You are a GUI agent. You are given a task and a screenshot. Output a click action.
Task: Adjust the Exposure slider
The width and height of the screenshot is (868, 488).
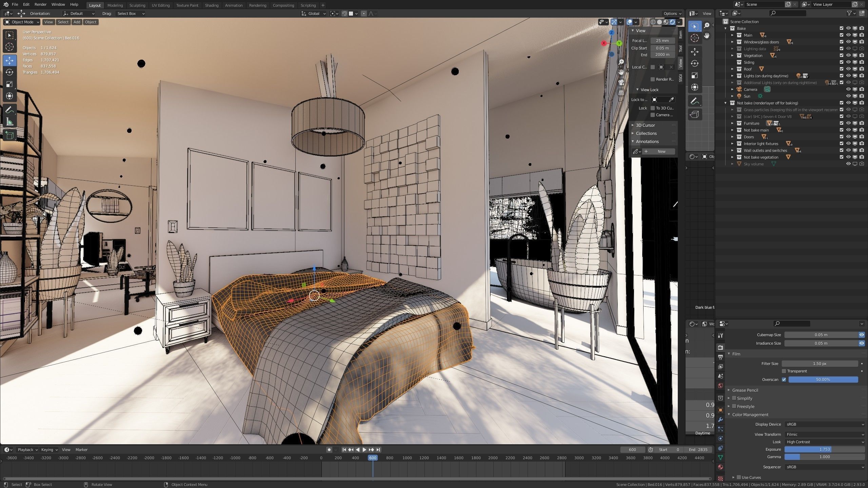[825, 449]
